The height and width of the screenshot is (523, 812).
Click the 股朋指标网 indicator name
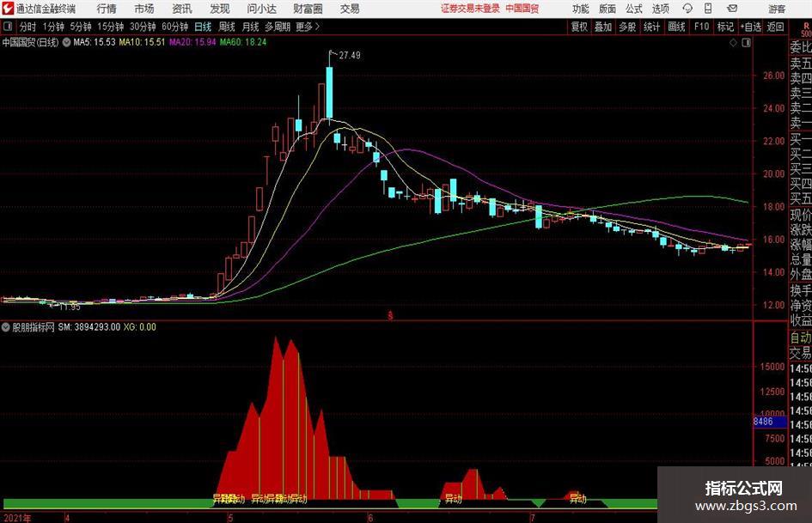[x=34, y=327]
